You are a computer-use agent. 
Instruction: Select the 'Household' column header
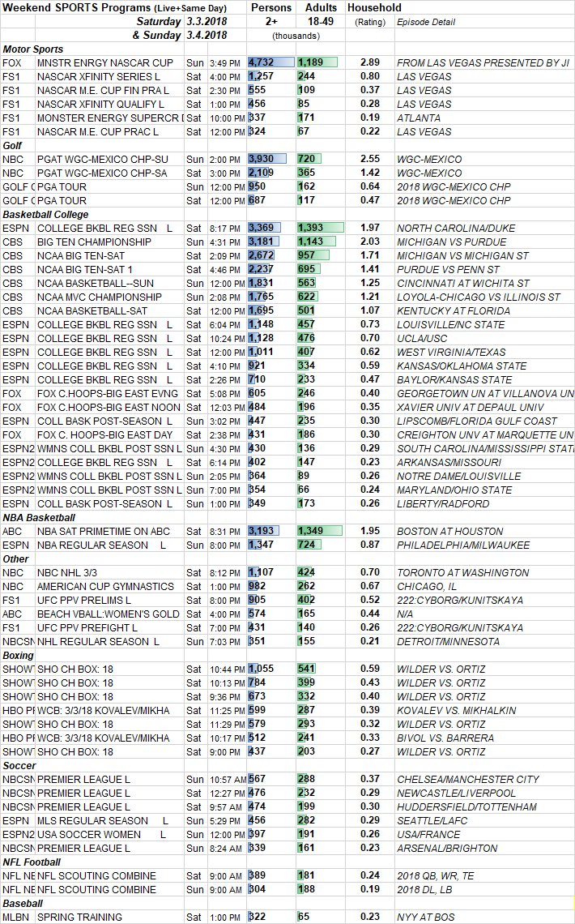(374, 7)
